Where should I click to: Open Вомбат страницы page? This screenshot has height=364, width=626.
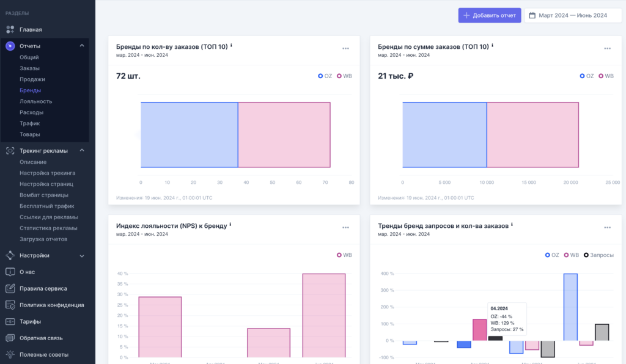44,195
